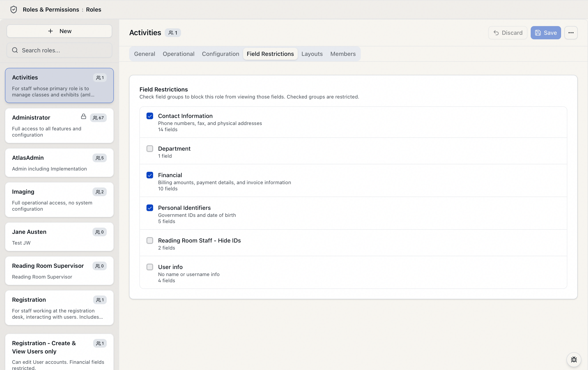The width and height of the screenshot is (588, 370).
Task: Switch to the Operational tab
Action: [179, 54]
